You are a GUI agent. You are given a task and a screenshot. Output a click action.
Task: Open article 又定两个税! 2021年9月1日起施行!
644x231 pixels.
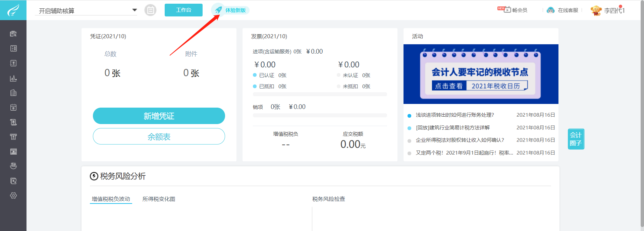coord(465,153)
